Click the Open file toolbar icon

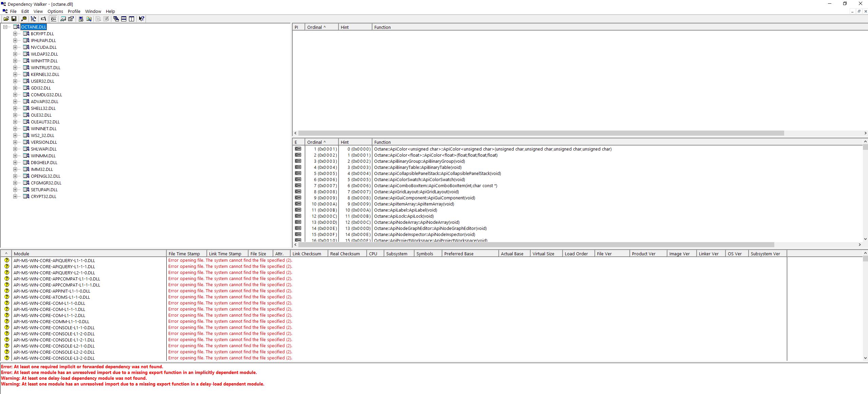point(6,19)
